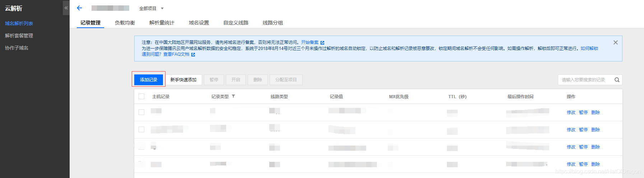644x178 pixels.
Task: Switch to 记录管理 tab
Action: [90, 23]
